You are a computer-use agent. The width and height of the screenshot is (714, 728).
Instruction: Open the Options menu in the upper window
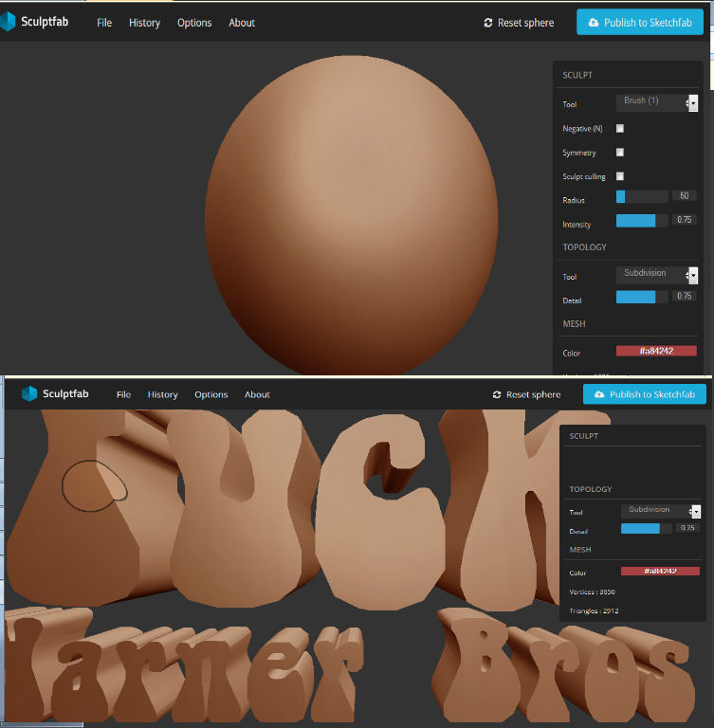click(194, 23)
